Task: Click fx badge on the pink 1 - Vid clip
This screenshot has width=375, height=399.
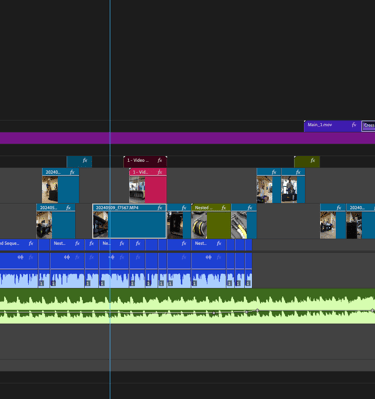Action: tap(160, 172)
